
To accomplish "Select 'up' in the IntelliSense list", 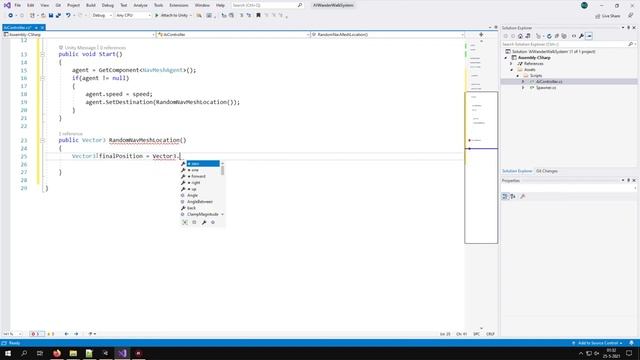I will [x=200, y=189].
